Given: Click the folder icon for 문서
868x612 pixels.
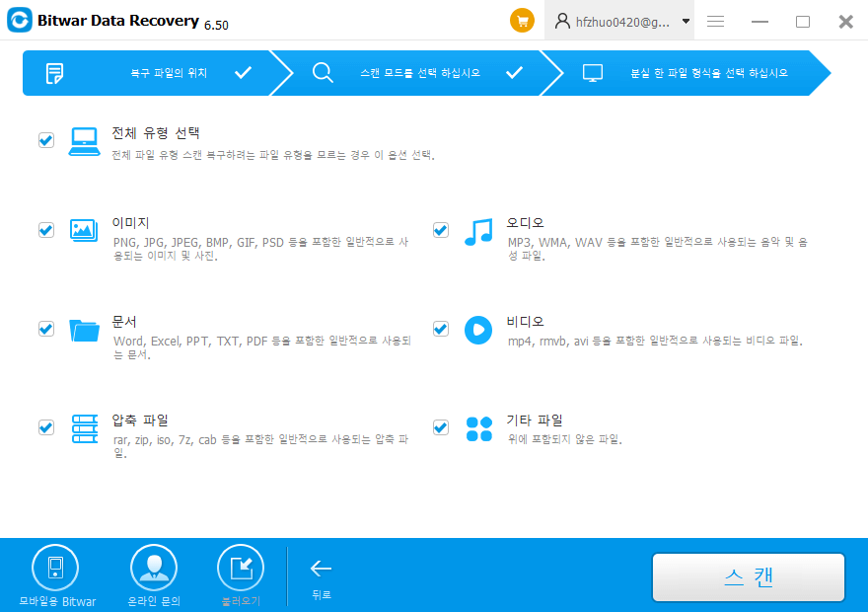Looking at the screenshot, I should (x=84, y=331).
